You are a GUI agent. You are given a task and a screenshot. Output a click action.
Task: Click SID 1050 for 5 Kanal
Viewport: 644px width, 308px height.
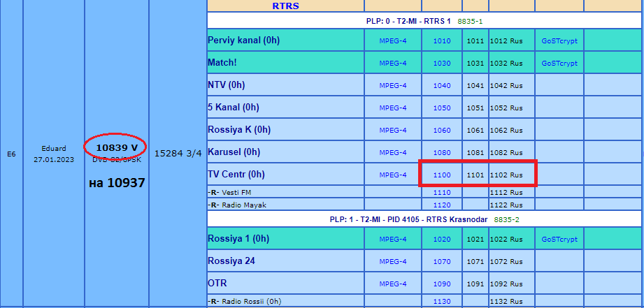point(442,108)
